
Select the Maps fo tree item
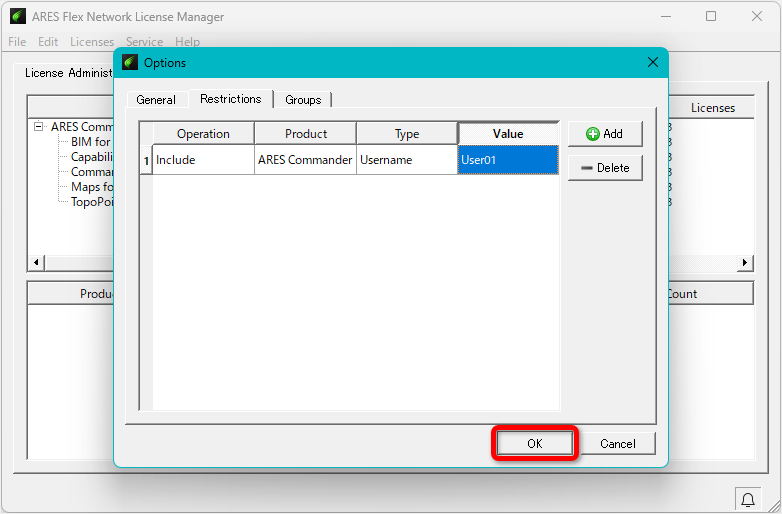92,186
